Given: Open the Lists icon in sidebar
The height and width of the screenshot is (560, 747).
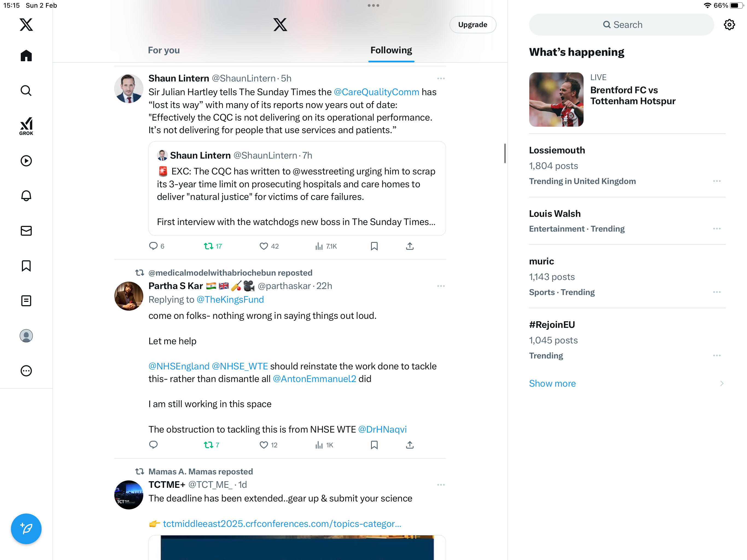Looking at the screenshot, I should point(26,301).
